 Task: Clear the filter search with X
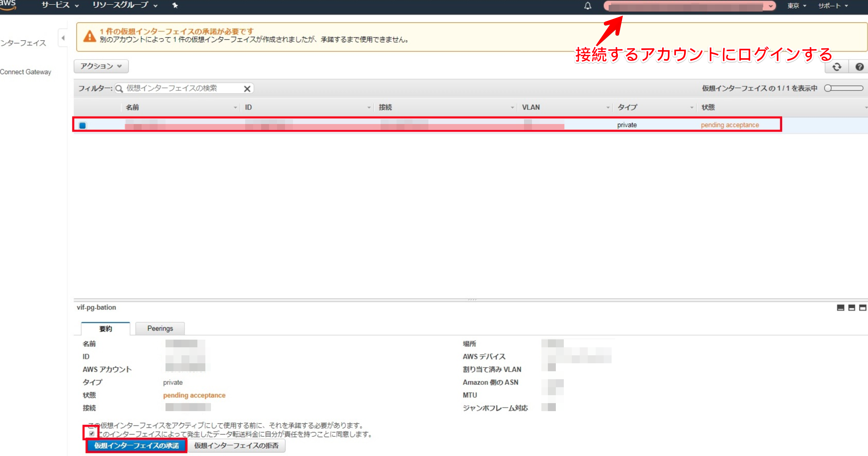point(247,89)
